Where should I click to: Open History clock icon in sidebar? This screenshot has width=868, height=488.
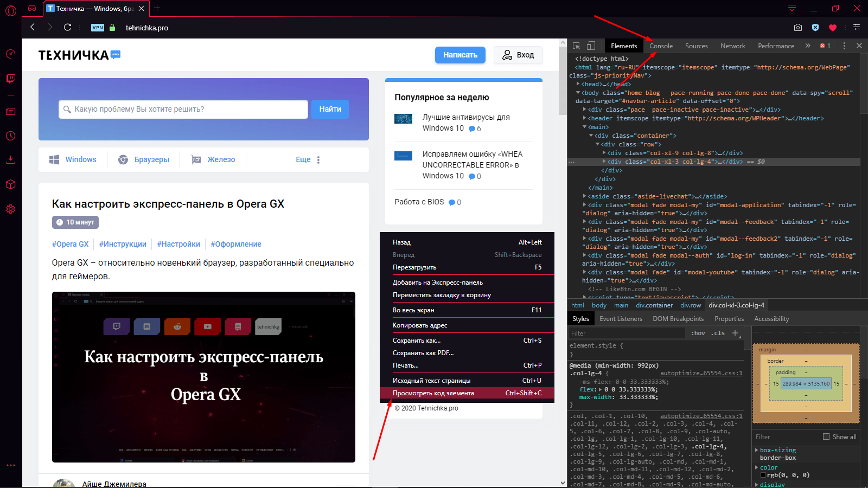click(10, 136)
